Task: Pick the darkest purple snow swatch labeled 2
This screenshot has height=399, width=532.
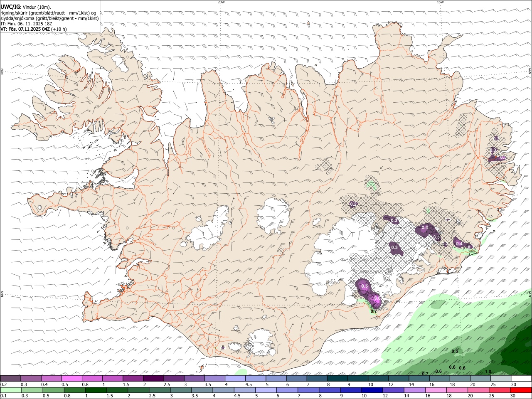Action: point(153,378)
